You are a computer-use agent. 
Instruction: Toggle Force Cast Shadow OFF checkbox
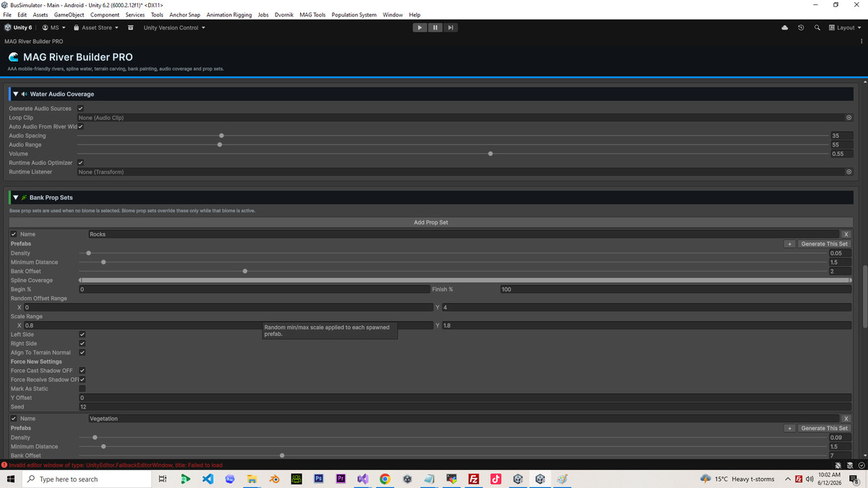click(x=82, y=371)
